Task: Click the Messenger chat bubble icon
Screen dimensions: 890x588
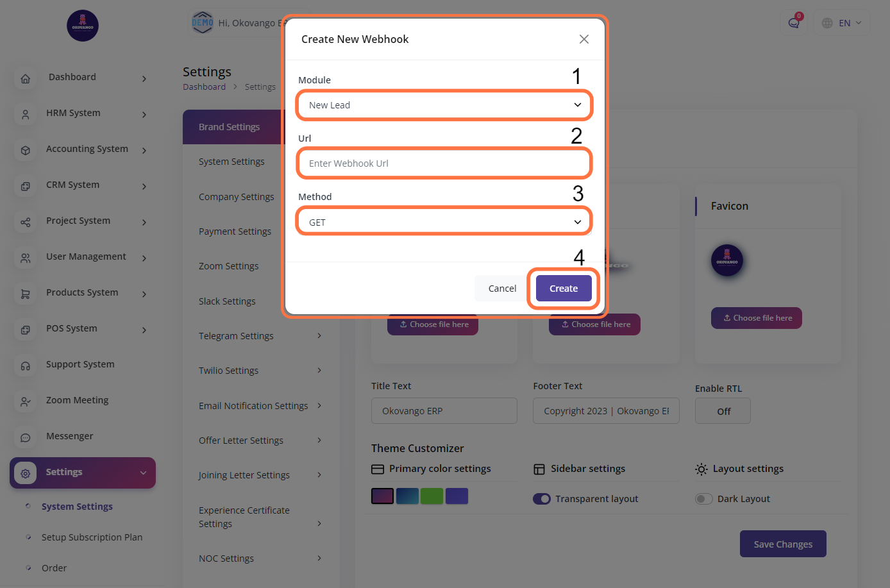Action: (26, 438)
